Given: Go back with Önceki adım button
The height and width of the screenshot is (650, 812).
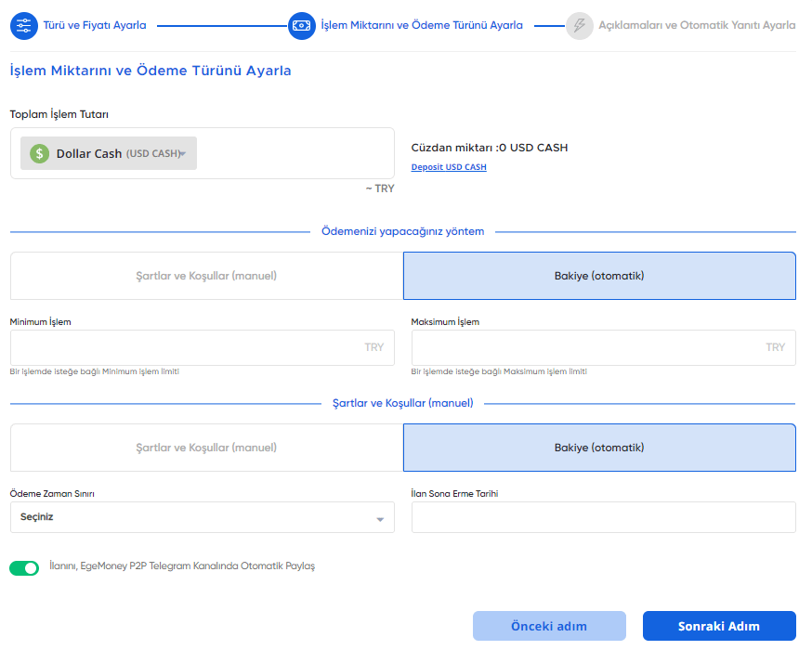Looking at the screenshot, I should tap(549, 626).
